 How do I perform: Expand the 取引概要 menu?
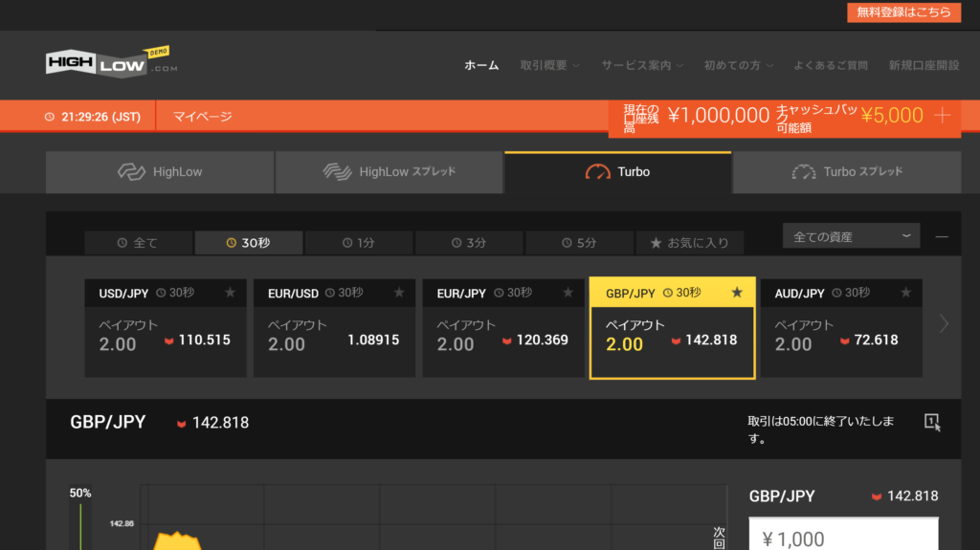550,65
